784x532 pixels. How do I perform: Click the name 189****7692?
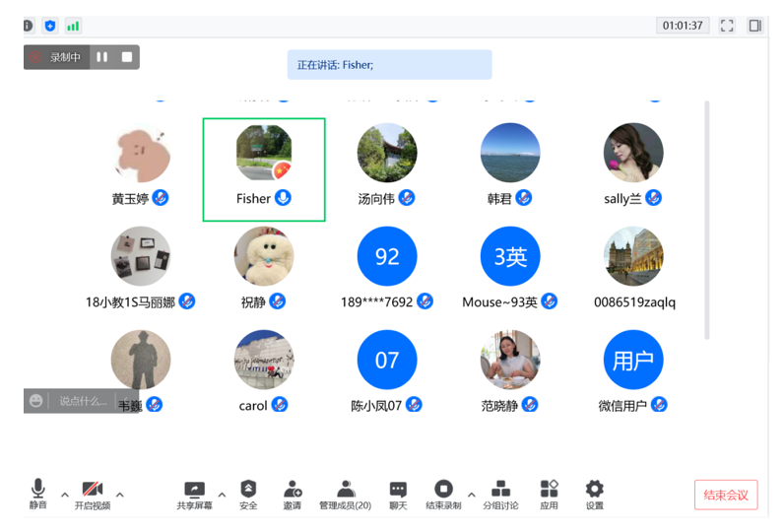377,302
